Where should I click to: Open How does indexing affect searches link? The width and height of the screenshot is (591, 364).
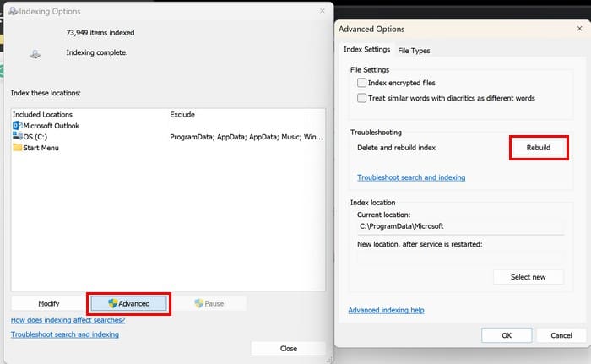tap(68, 320)
